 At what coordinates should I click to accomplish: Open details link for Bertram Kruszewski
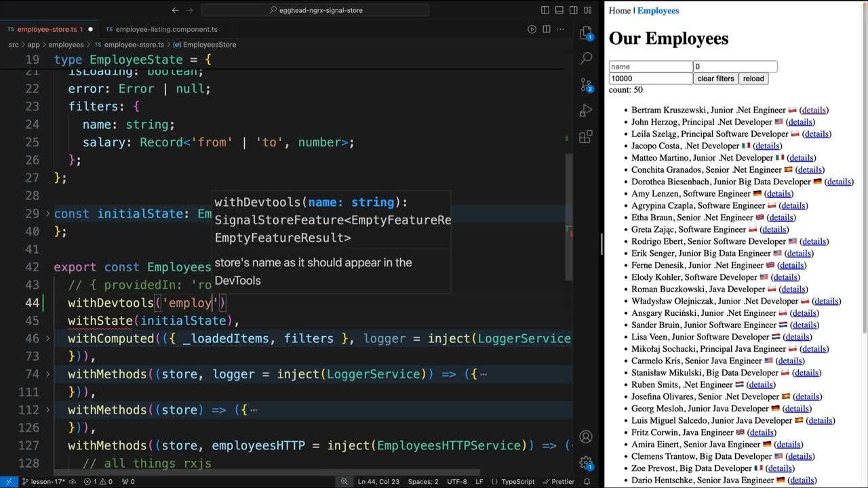point(814,110)
